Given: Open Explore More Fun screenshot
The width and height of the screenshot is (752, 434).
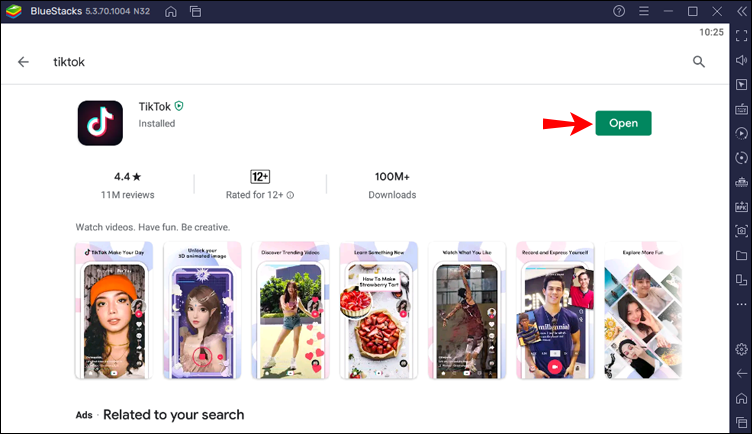Looking at the screenshot, I should click(643, 311).
